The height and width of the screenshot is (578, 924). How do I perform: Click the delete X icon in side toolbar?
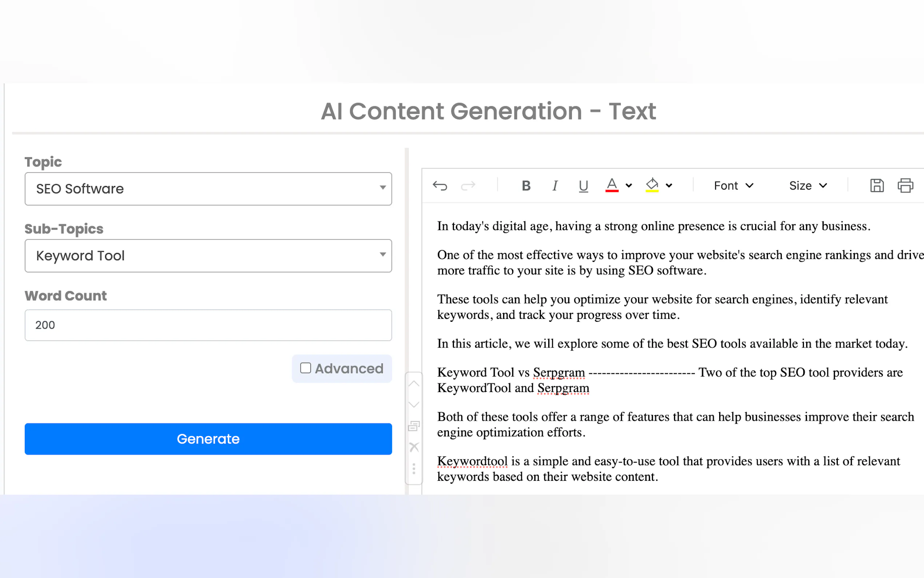click(x=414, y=447)
